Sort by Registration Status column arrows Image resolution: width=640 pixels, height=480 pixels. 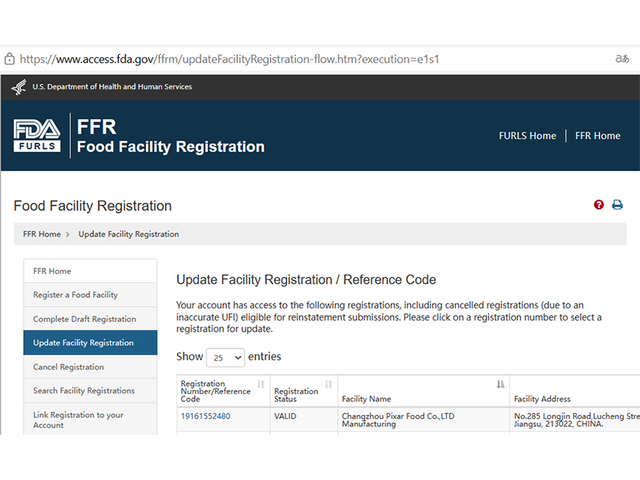[328, 384]
